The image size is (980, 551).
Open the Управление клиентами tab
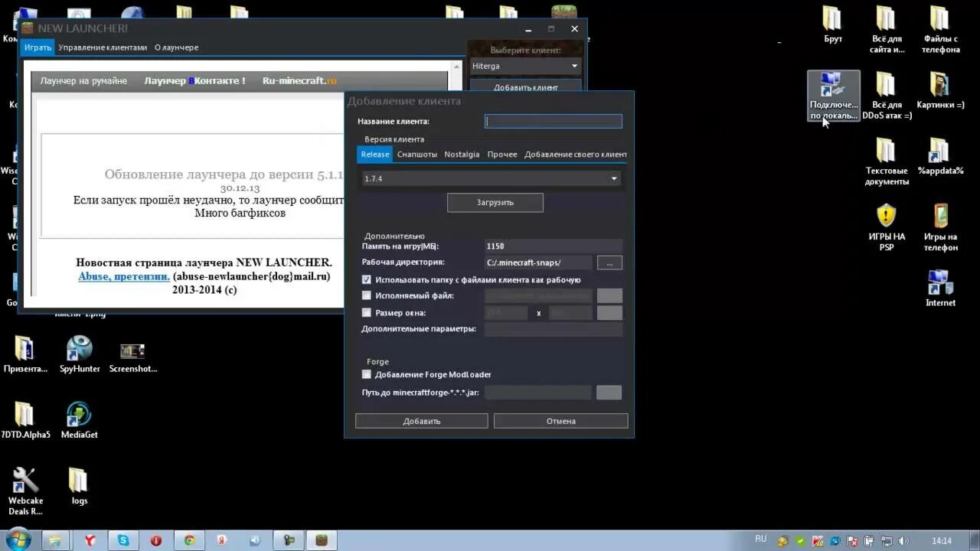click(x=103, y=47)
